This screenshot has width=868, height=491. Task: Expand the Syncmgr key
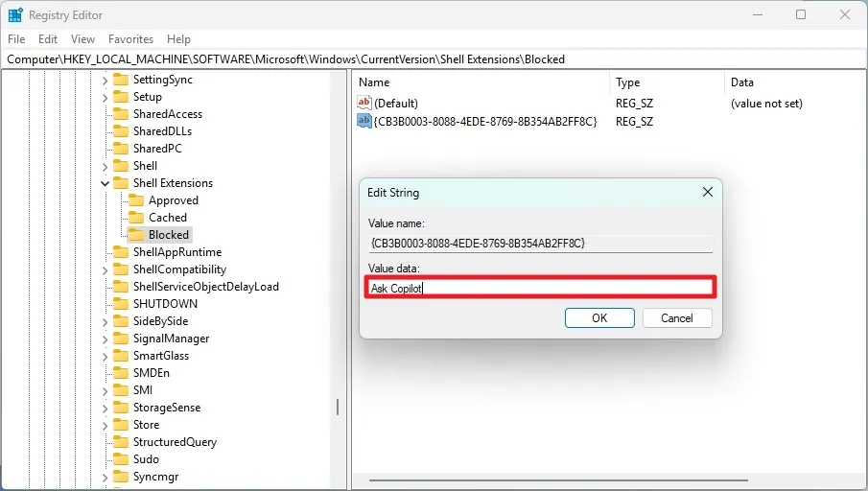[105, 478]
